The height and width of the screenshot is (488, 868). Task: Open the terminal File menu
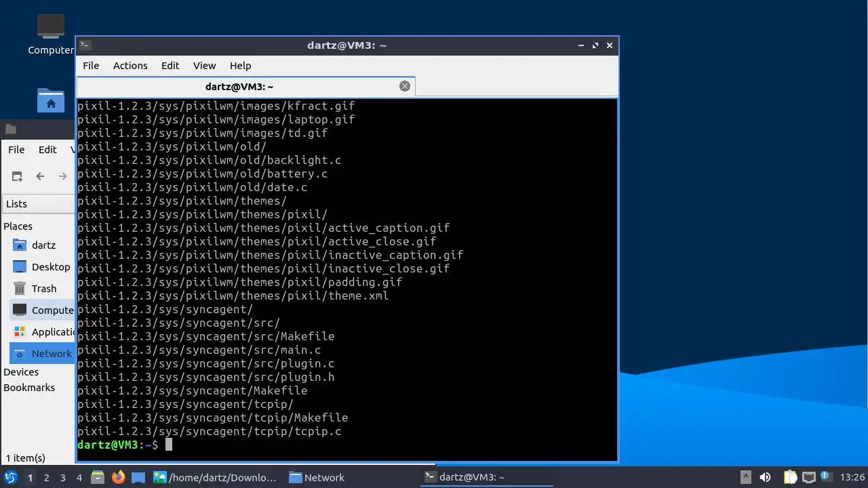click(x=91, y=66)
